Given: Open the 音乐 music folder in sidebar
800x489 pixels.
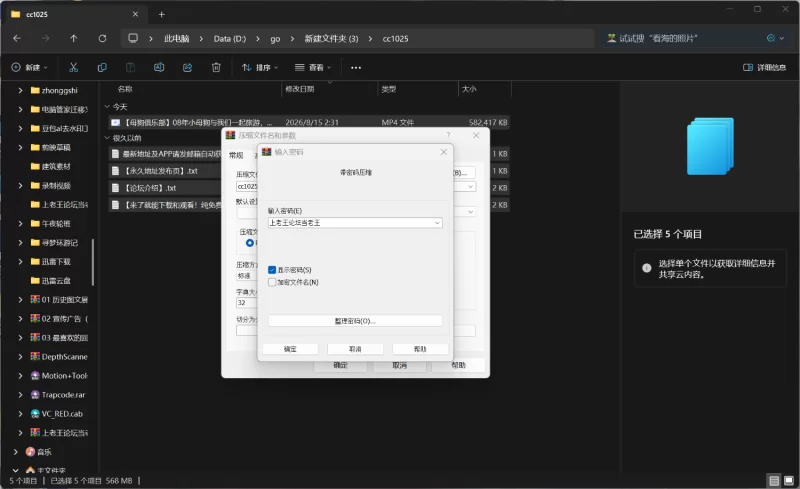Looking at the screenshot, I should (44, 452).
